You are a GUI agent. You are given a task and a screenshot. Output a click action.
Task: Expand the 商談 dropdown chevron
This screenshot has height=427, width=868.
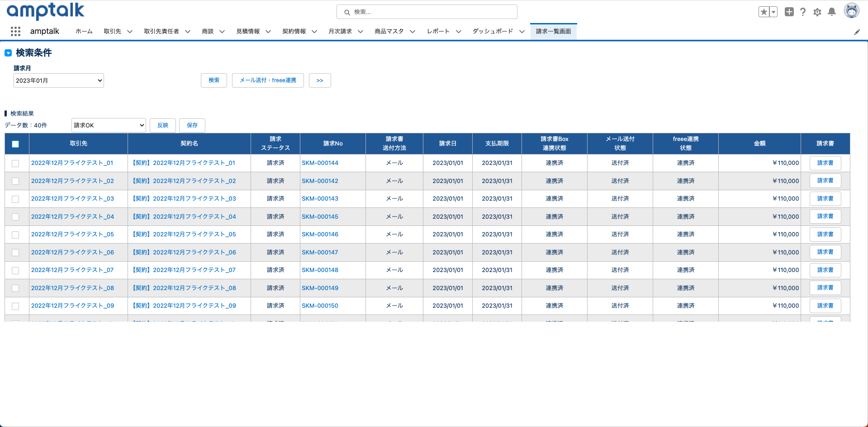222,32
